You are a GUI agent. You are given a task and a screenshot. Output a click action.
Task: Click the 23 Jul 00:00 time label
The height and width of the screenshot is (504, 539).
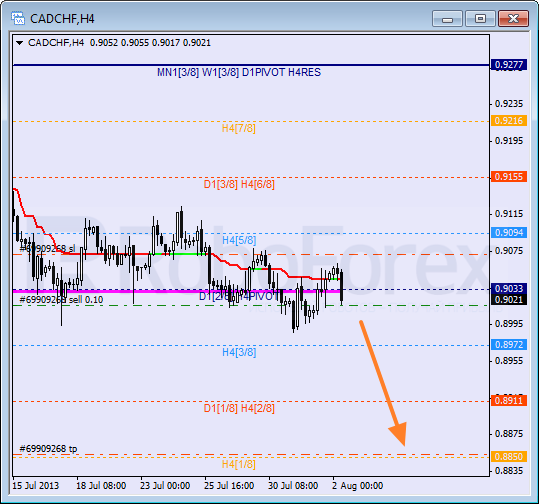click(165, 486)
